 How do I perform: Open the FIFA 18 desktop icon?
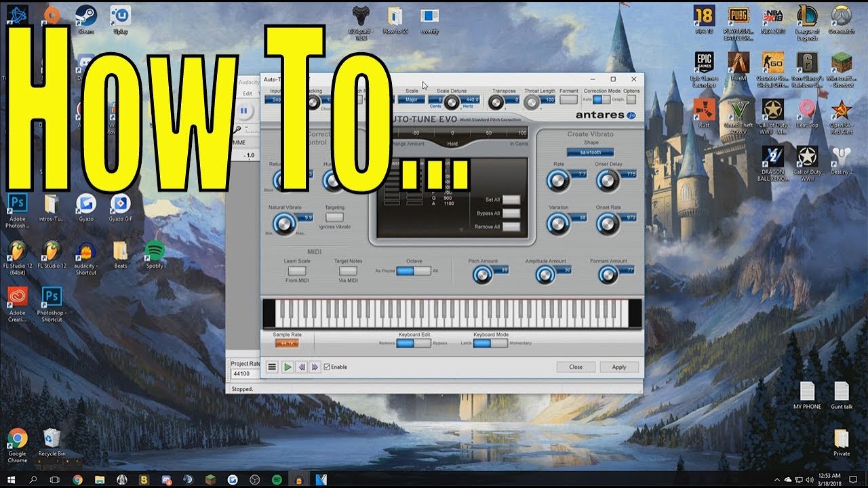click(704, 20)
